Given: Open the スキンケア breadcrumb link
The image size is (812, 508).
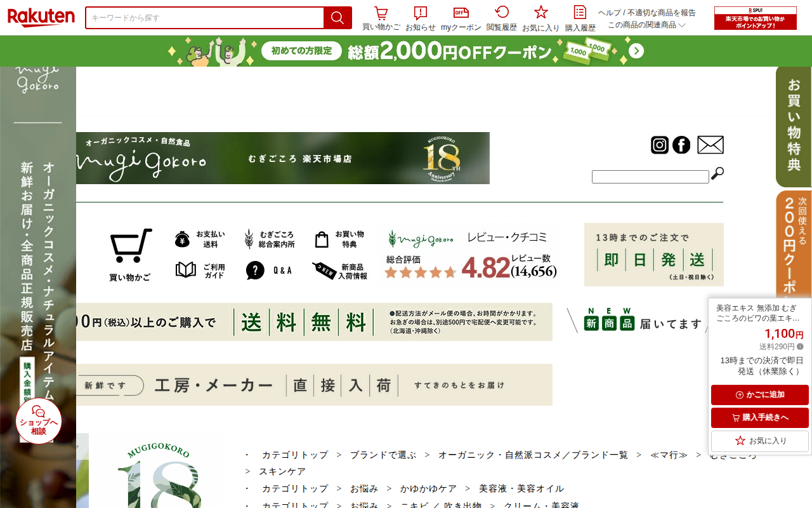Looking at the screenshot, I should 282,471.
